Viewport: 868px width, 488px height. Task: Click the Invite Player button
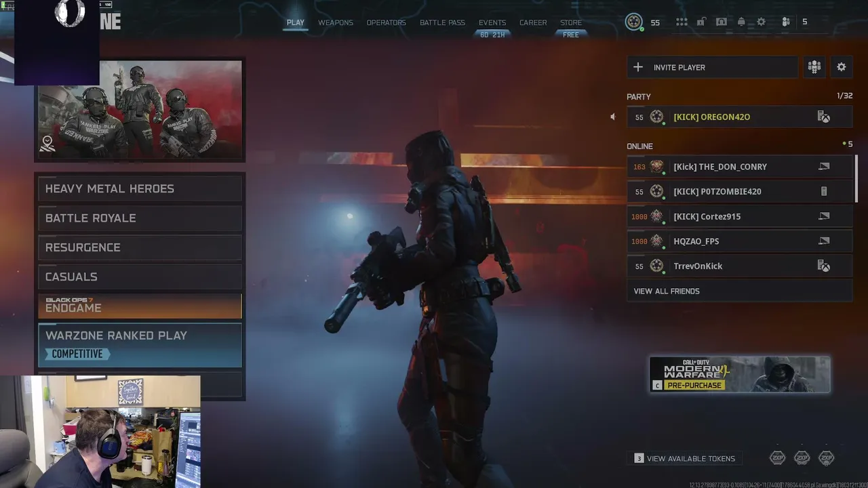712,67
